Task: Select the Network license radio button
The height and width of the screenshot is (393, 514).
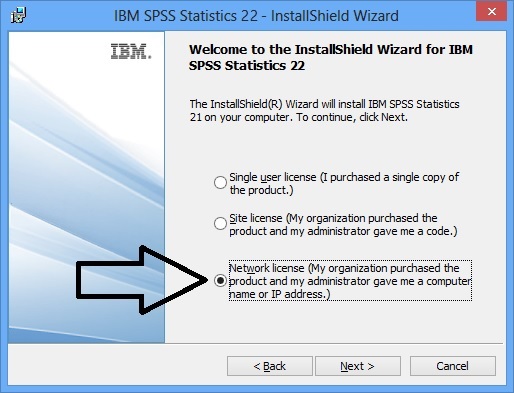Action: pos(220,281)
